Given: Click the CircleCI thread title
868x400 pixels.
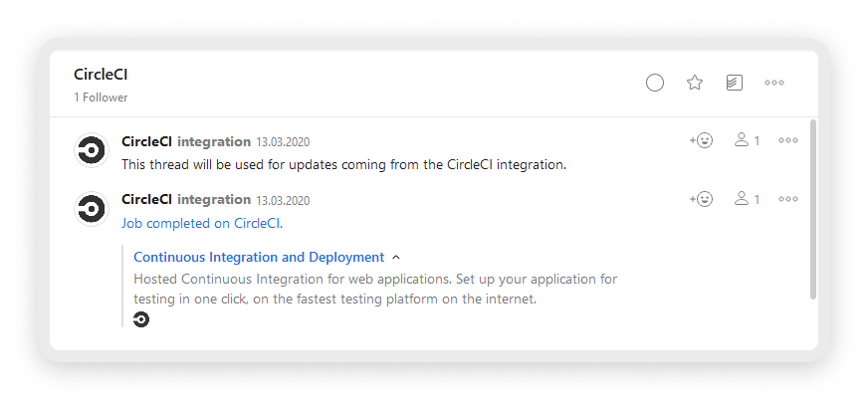Looking at the screenshot, I should [x=101, y=75].
